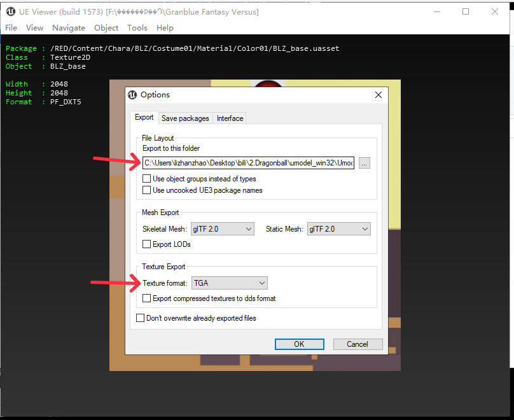The image size is (514, 420).
Task: Switch to the Export tab
Action: (x=144, y=117)
